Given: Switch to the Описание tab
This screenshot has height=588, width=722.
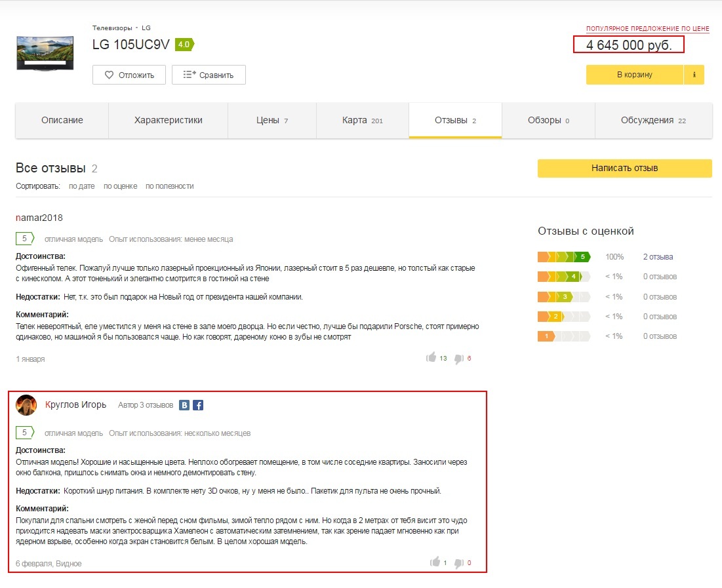Looking at the screenshot, I should (62, 121).
